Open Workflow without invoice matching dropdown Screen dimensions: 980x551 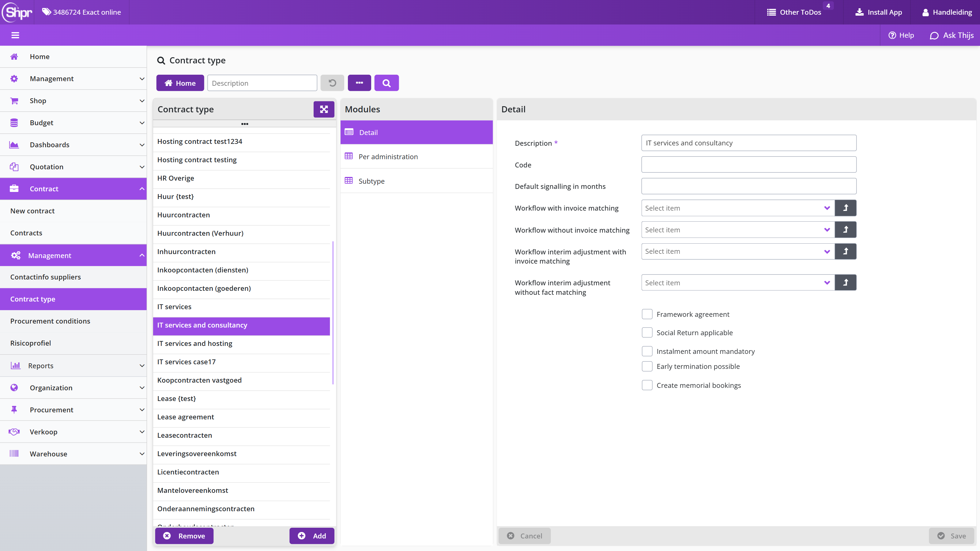[x=738, y=230]
